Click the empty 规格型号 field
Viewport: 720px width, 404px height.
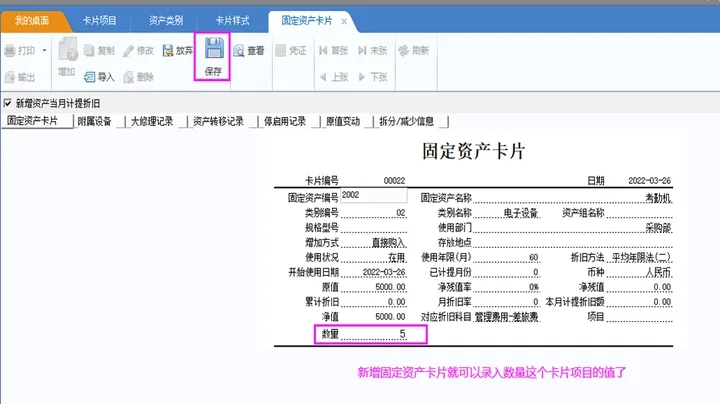point(373,228)
